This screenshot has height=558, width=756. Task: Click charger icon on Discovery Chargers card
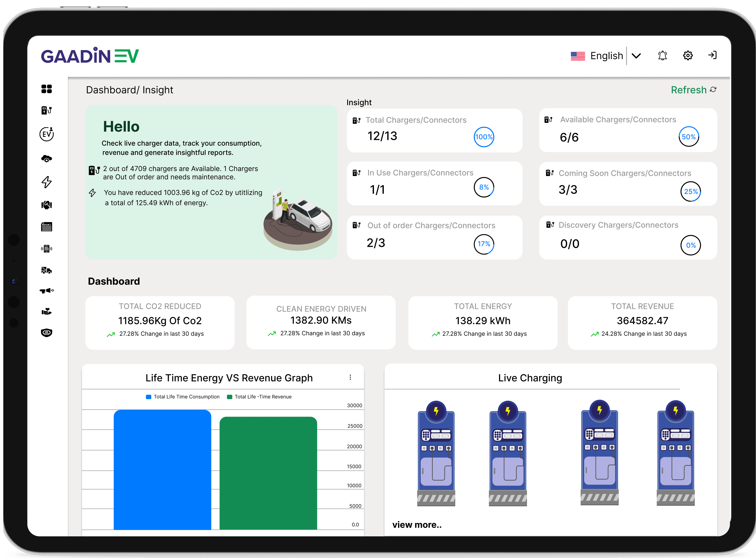click(x=550, y=225)
